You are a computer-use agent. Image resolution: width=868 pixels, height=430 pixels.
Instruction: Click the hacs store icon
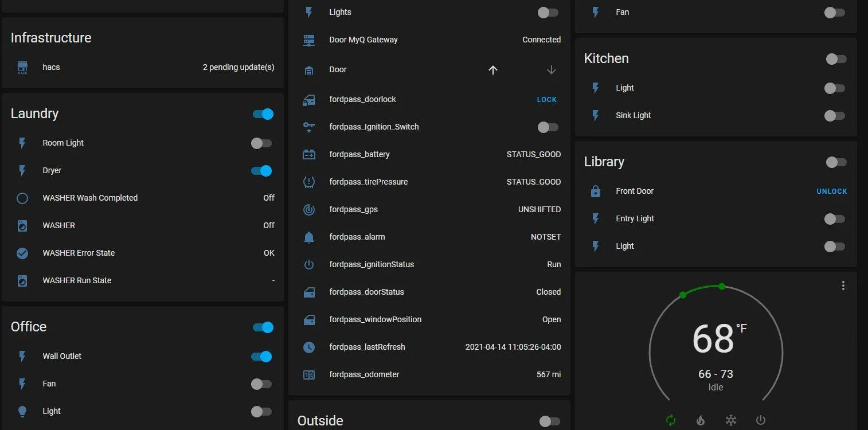click(22, 68)
